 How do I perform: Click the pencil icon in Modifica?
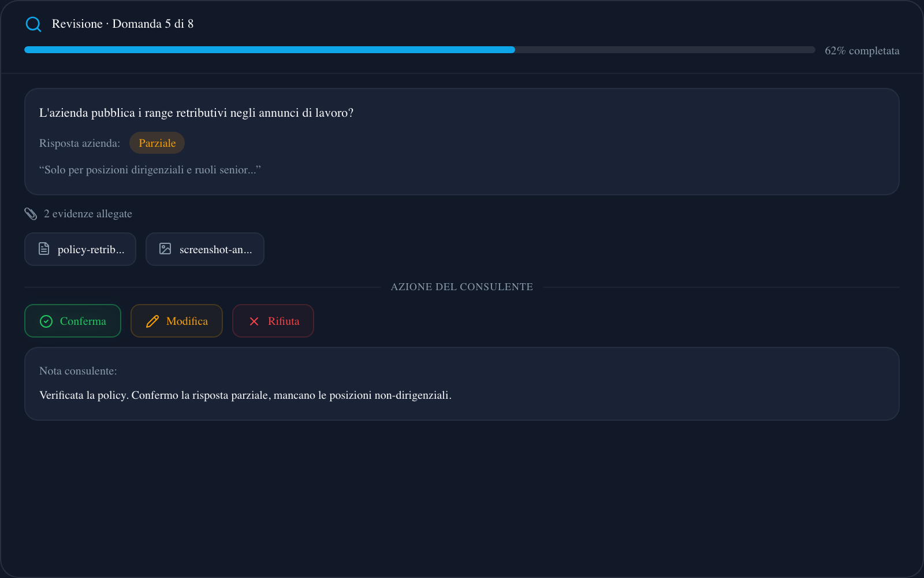[152, 321]
